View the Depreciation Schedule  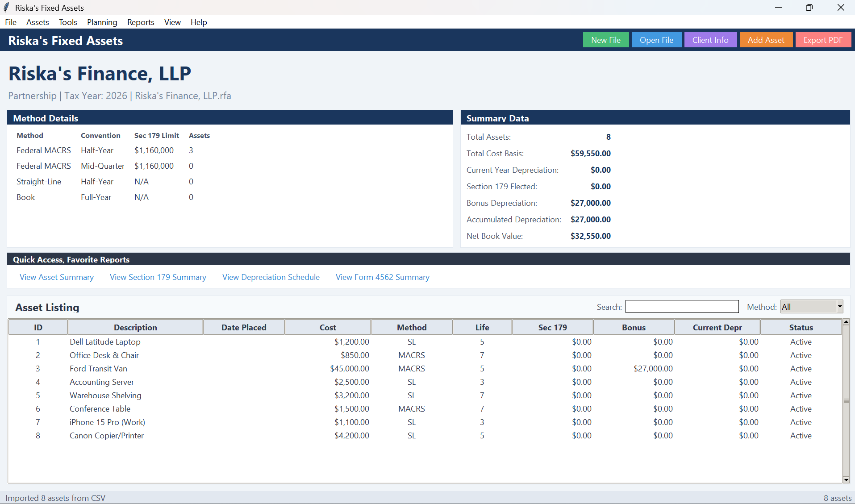pos(271,277)
